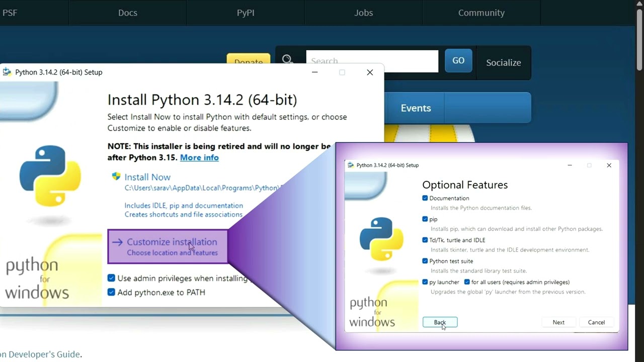644x362 pixels.
Task: Uncheck Add python.exe to PATH
Action: tap(111, 292)
